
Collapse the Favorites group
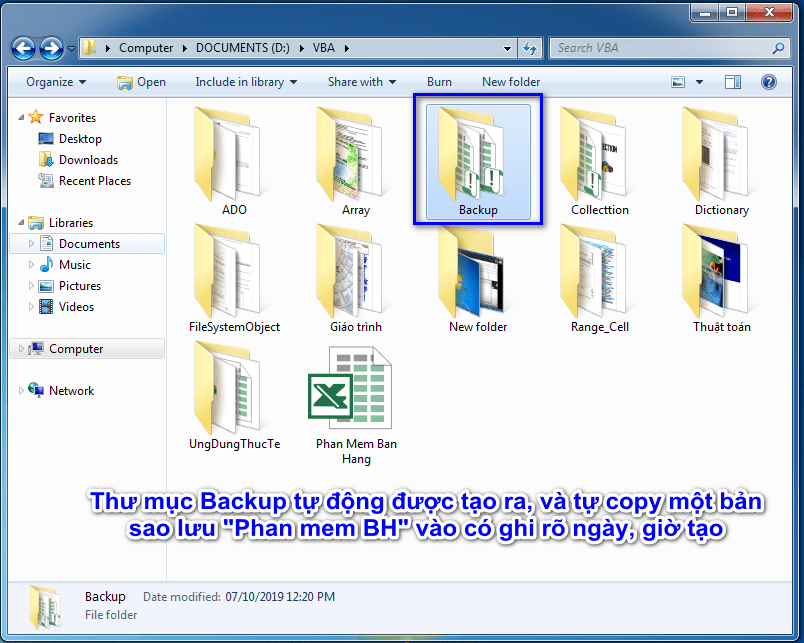coord(21,118)
